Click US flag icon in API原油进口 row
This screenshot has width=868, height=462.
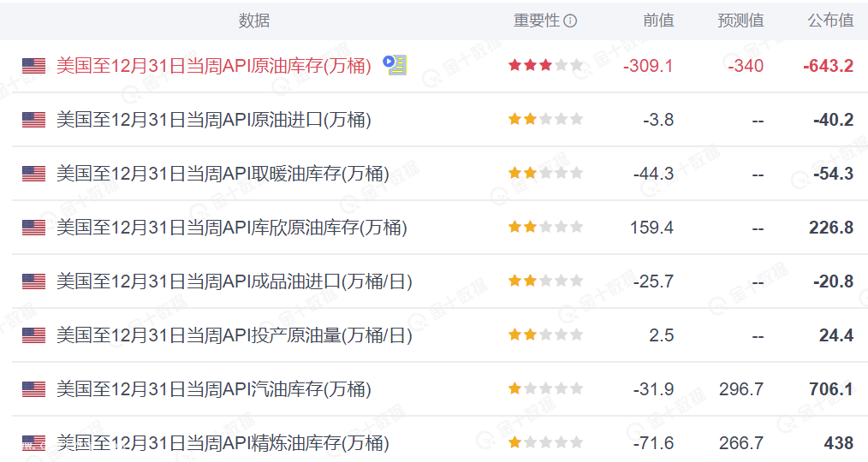tap(33, 120)
